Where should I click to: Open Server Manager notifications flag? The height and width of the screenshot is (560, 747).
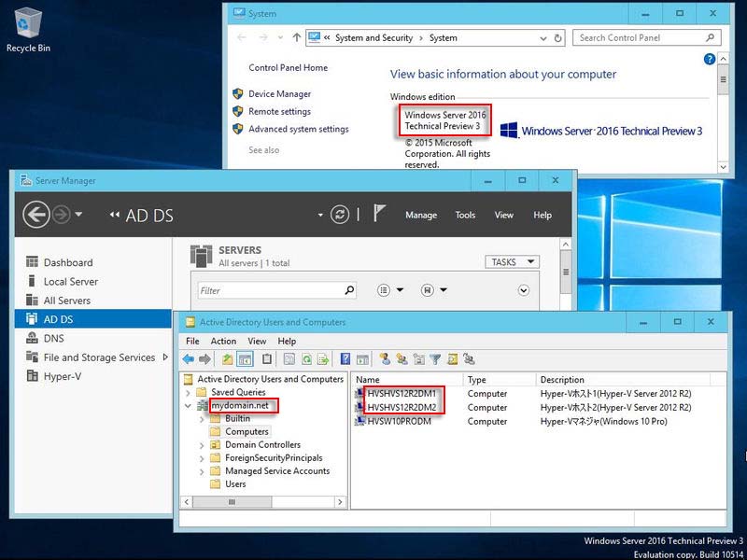click(379, 214)
